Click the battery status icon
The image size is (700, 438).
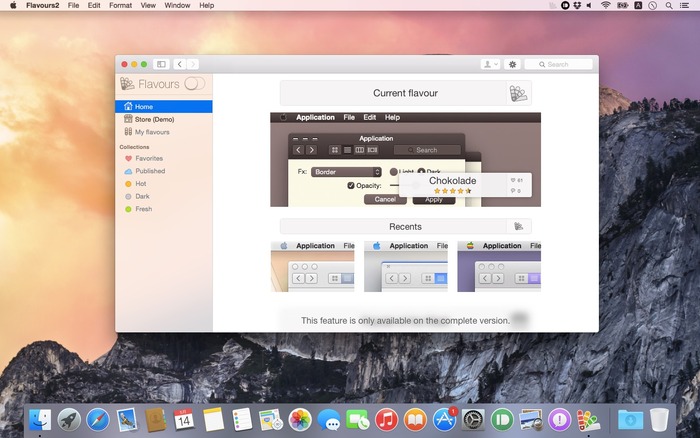[x=622, y=5]
